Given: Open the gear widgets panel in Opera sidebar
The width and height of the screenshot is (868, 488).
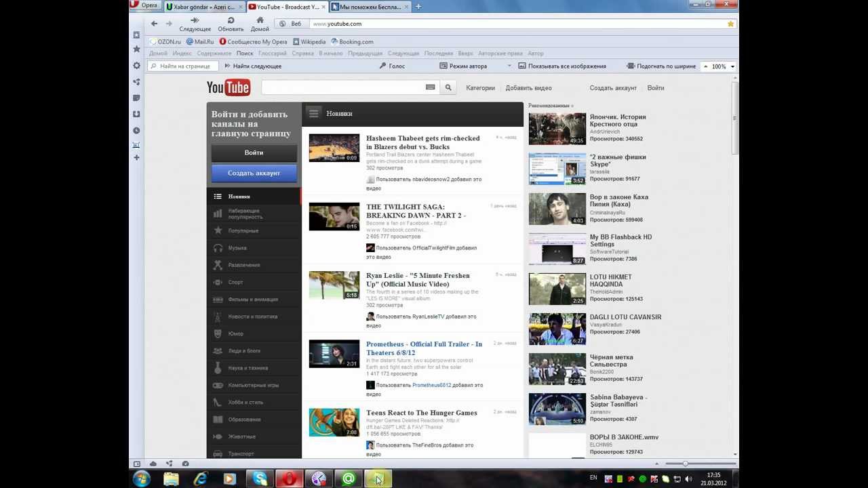Looking at the screenshot, I should click(x=136, y=66).
